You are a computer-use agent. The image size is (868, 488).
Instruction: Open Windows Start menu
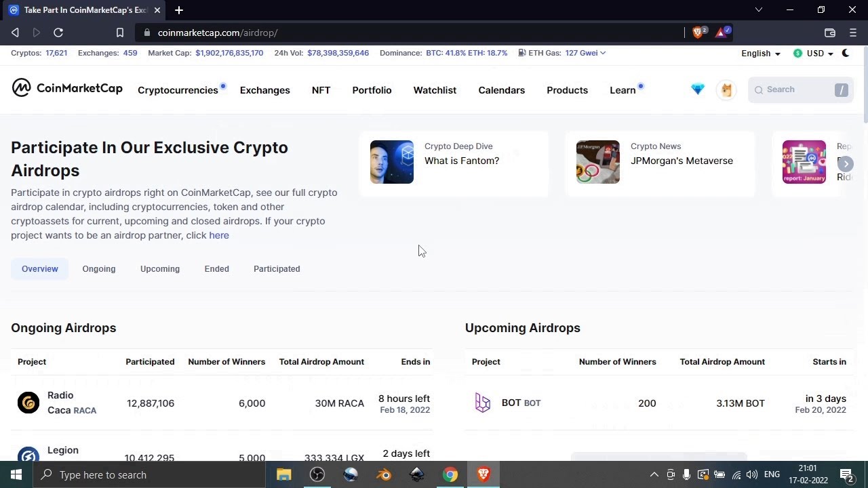(x=16, y=474)
